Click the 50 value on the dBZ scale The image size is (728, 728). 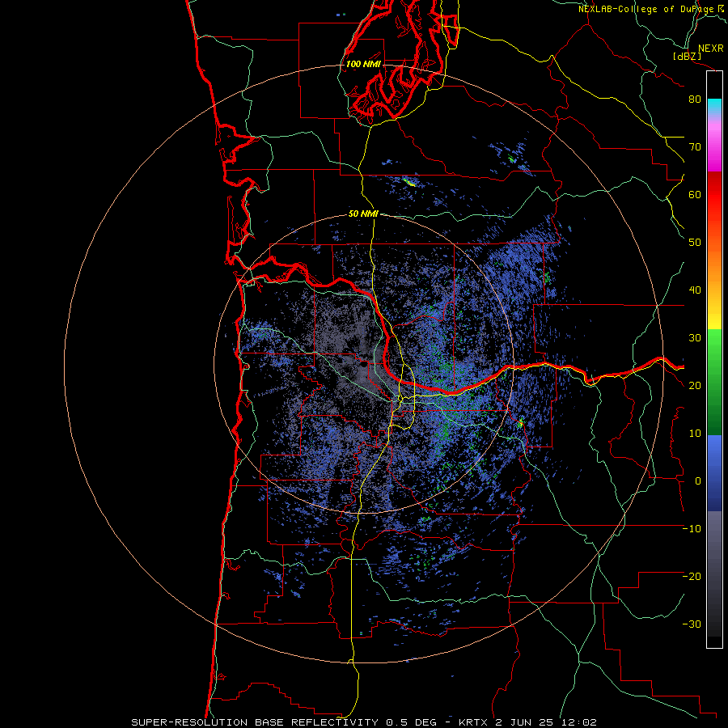pos(695,243)
